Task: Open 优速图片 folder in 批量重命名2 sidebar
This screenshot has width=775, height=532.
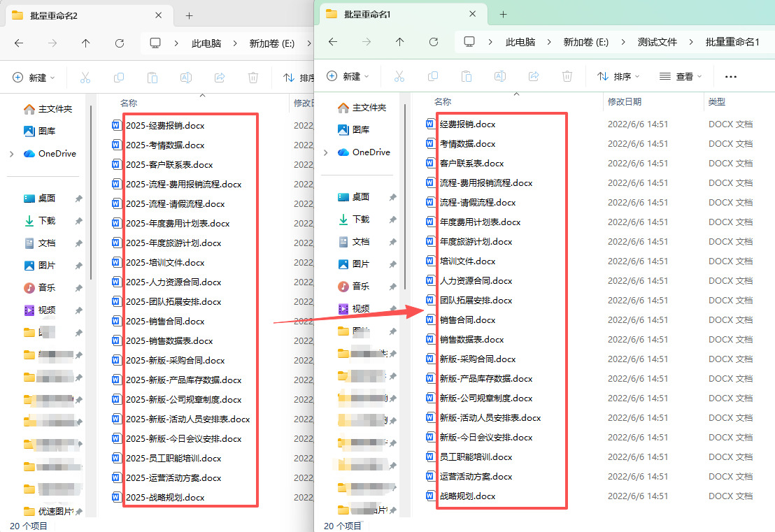Action: 48,511
